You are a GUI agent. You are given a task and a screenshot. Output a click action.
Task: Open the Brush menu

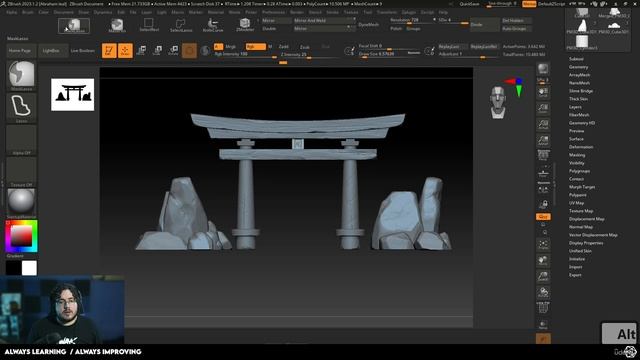(x=28, y=12)
